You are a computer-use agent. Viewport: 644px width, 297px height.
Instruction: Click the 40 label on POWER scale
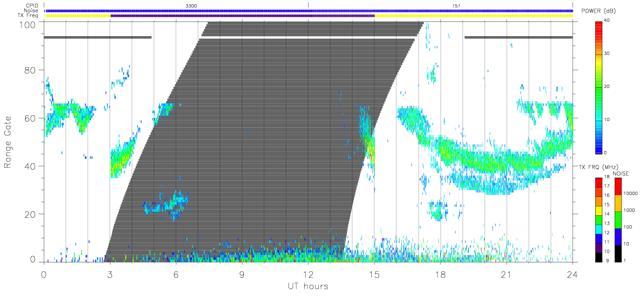(607, 21)
